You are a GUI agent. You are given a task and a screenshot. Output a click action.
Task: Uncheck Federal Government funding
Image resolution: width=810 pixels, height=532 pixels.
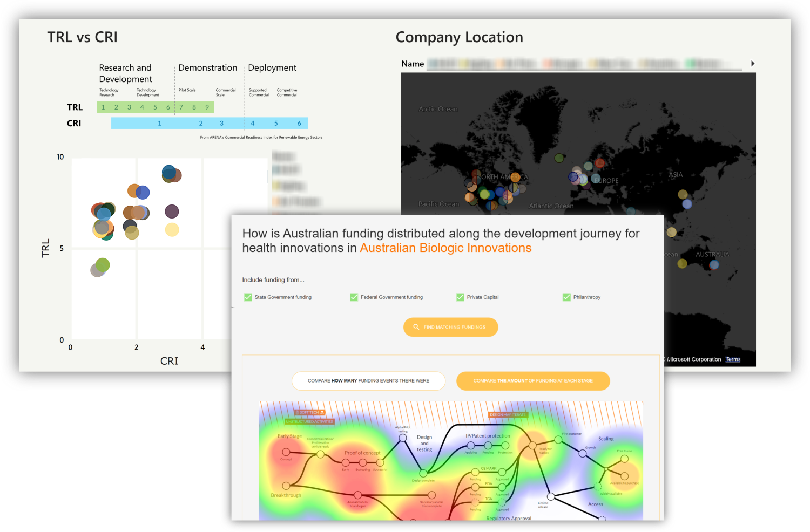point(354,297)
